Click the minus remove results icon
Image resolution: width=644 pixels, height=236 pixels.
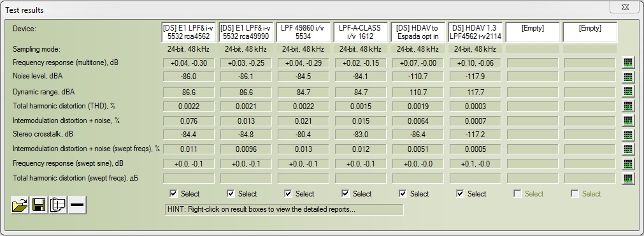coord(77,205)
